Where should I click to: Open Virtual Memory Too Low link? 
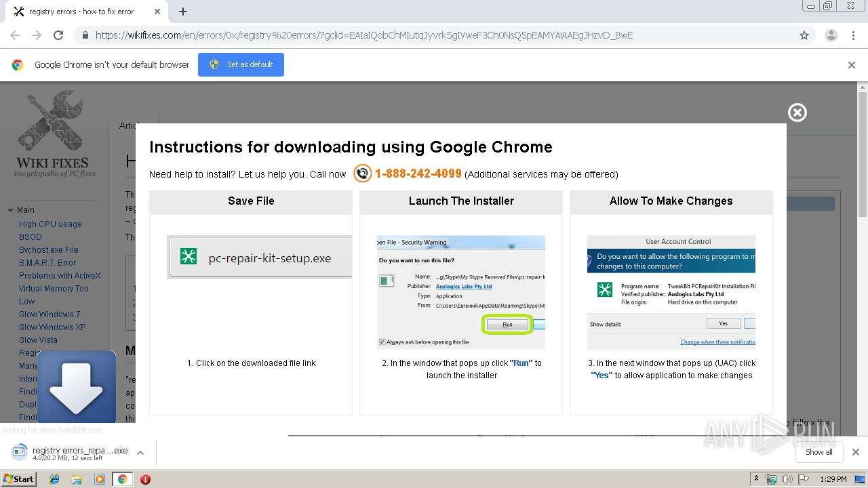(x=54, y=295)
